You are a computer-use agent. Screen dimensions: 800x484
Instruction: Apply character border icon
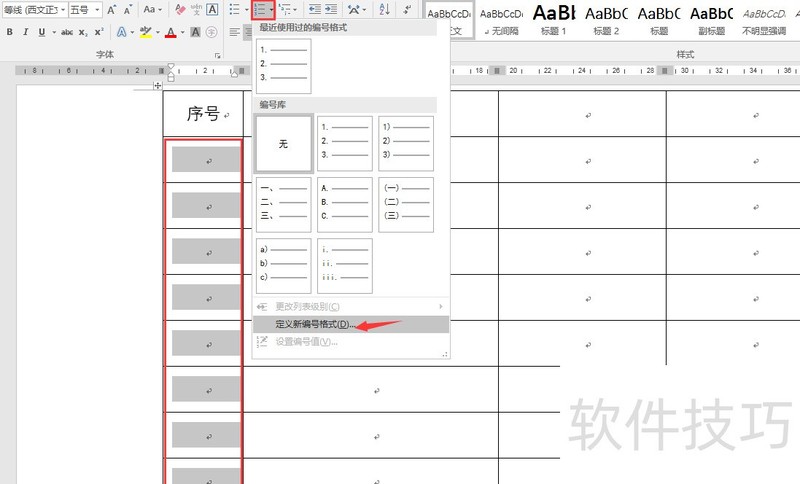[x=212, y=9]
